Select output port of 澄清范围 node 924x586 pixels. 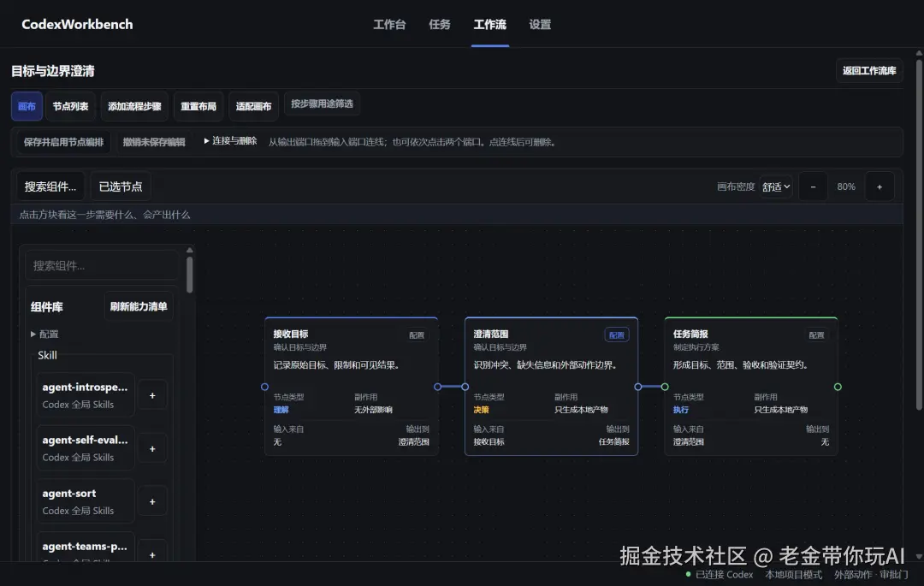pyautogui.click(x=637, y=387)
